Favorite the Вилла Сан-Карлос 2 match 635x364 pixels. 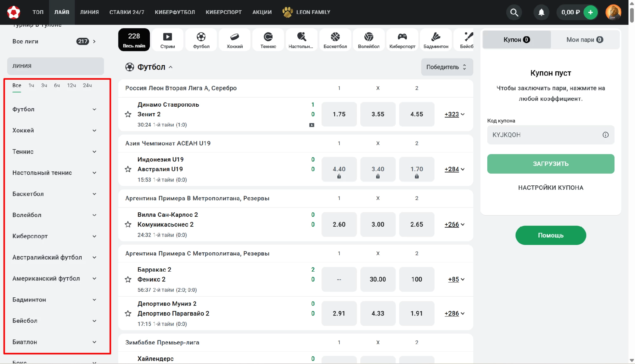128,224
